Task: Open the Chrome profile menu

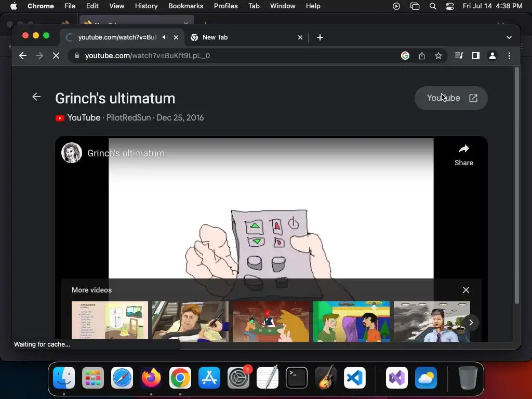Action: [x=493, y=56]
